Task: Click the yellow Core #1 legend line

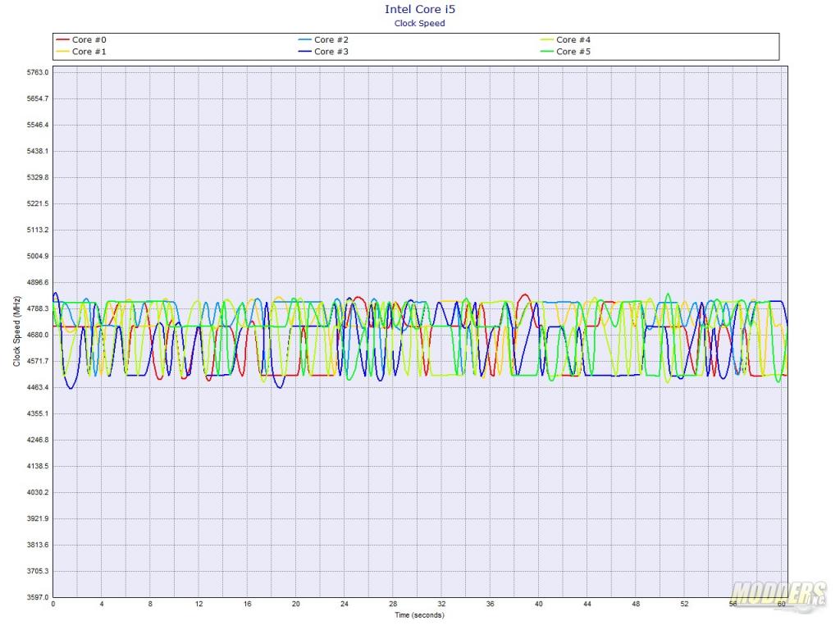Action: point(62,52)
